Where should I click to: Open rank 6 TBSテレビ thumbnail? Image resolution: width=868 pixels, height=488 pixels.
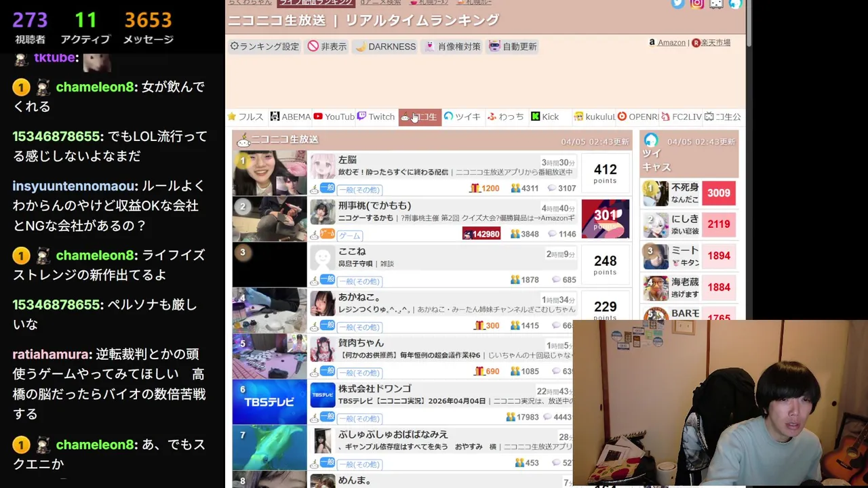point(270,401)
